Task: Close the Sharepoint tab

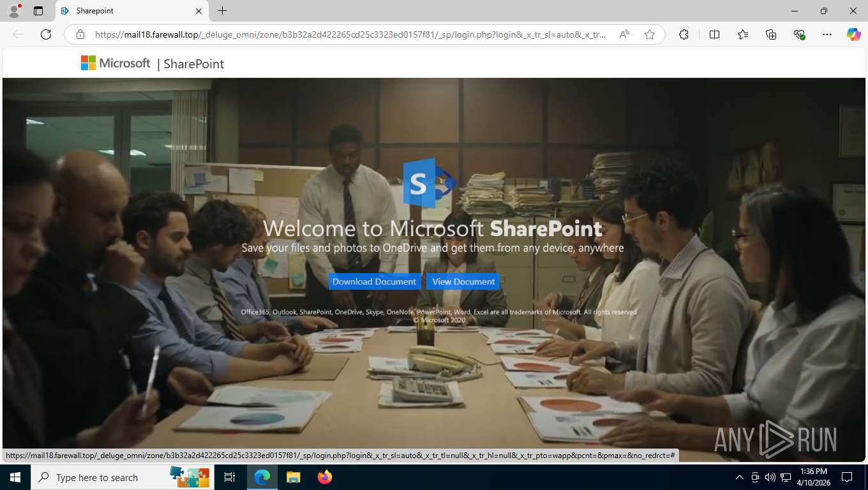Action: click(x=198, y=11)
